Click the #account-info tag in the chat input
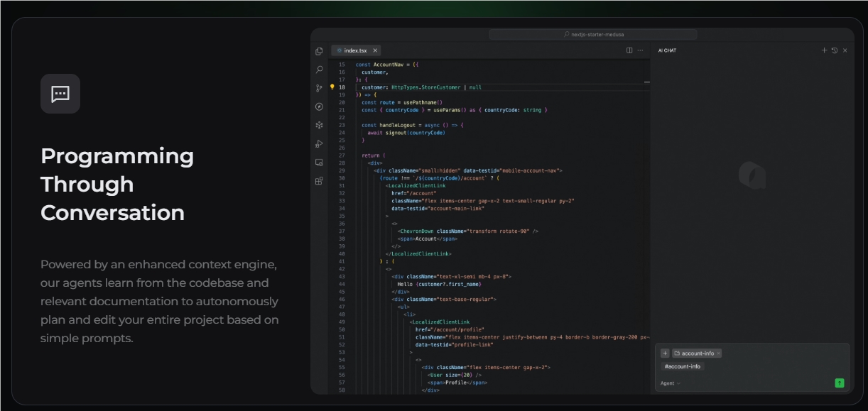The height and width of the screenshot is (411, 868). (x=682, y=366)
